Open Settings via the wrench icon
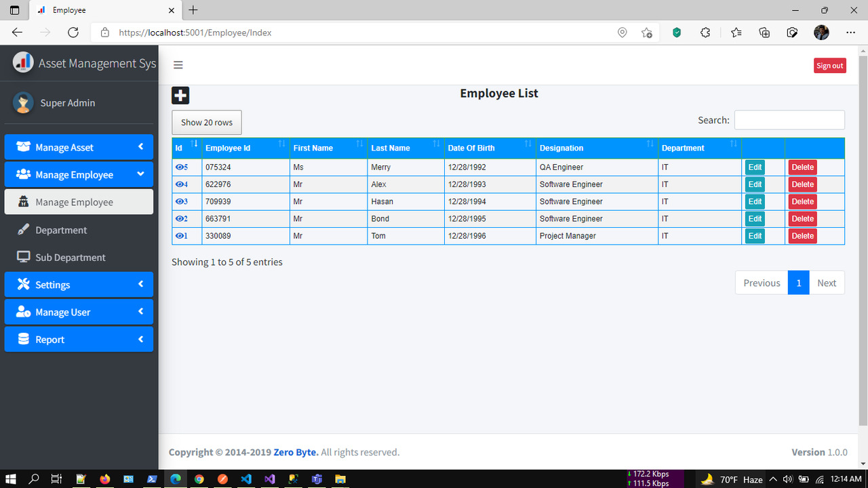This screenshot has width=868, height=488. [x=23, y=284]
